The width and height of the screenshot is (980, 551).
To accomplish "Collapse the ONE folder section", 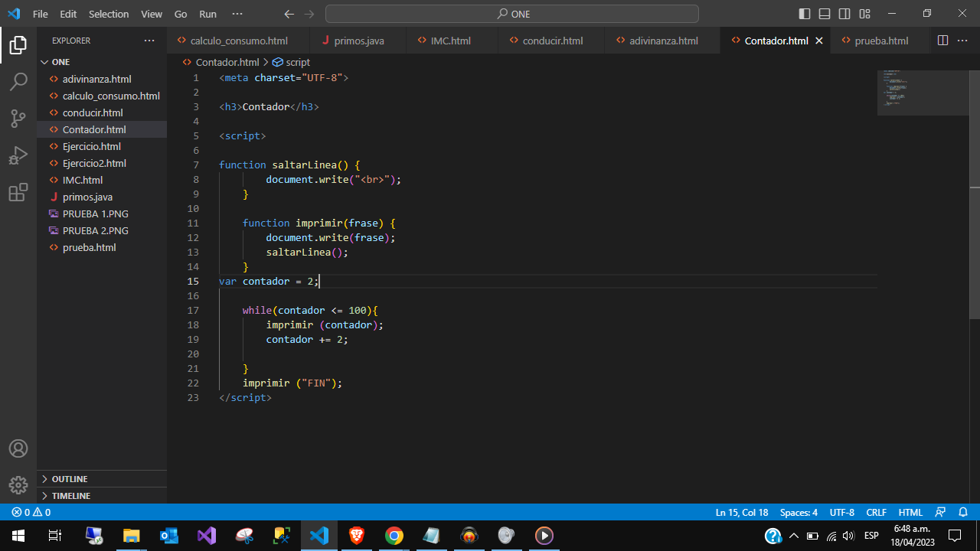I will [102, 62].
